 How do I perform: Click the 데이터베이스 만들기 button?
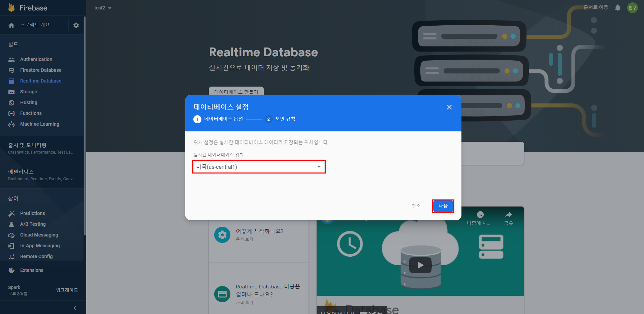coord(236,92)
